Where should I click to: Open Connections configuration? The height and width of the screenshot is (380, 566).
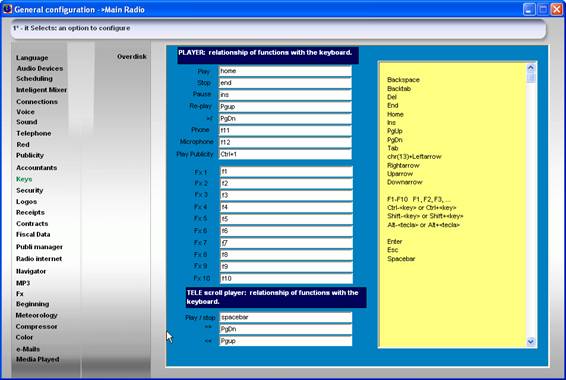pos(37,102)
